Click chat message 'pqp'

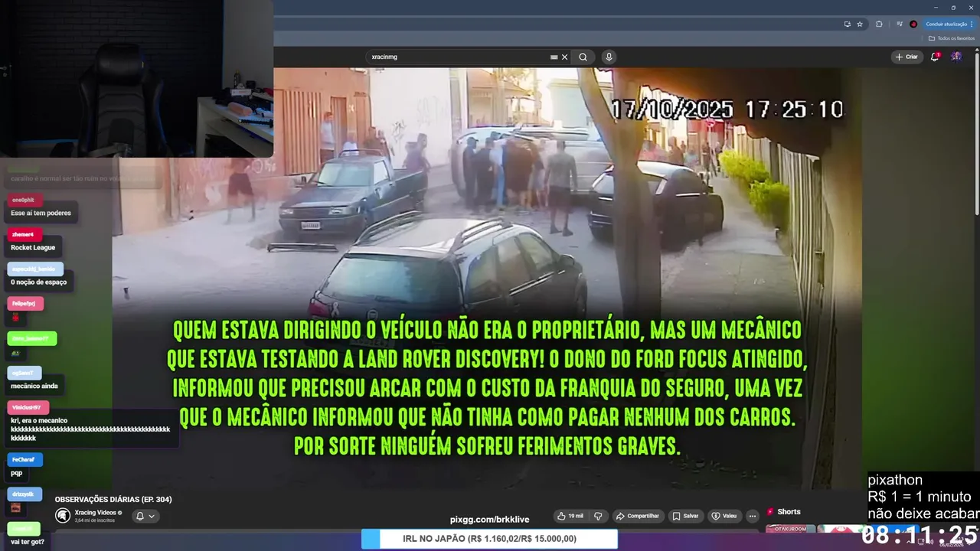click(16, 473)
